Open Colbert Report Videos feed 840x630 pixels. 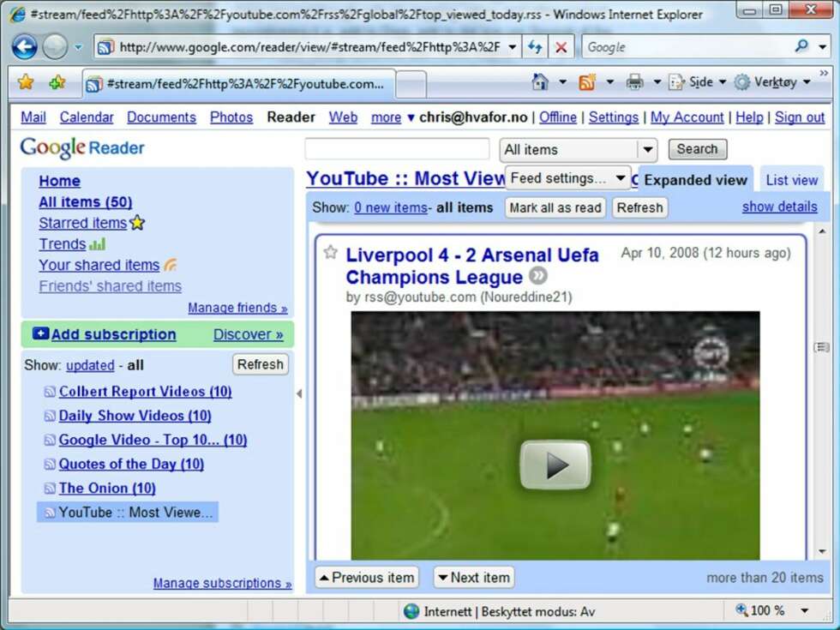pos(145,391)
